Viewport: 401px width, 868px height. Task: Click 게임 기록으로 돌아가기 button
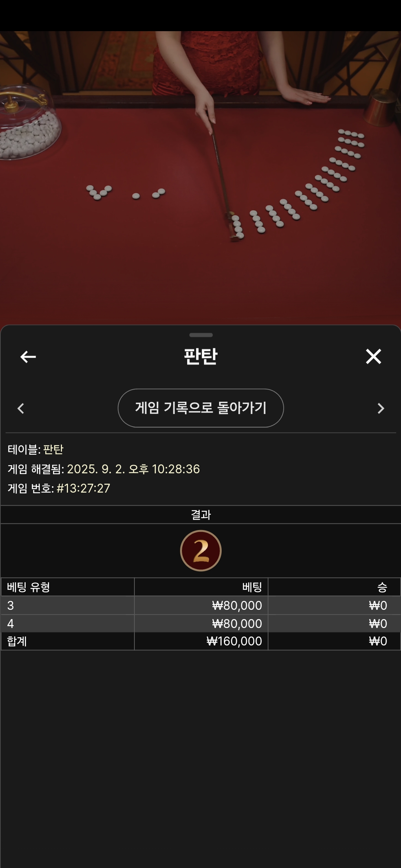201,408
